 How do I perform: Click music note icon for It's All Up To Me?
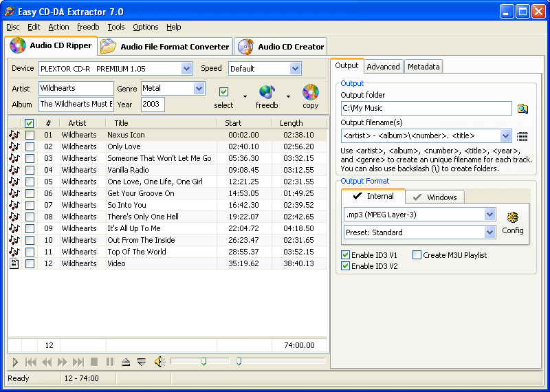tap(14, 228)
